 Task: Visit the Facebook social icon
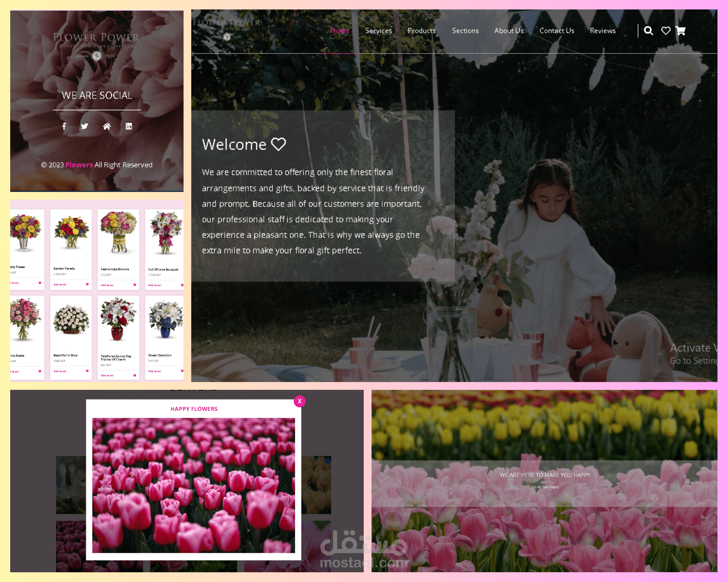64,126
